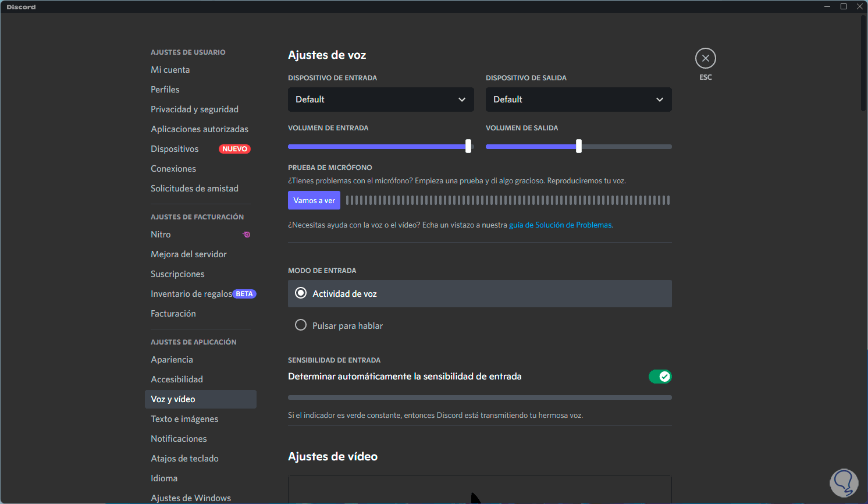Viewport: 868px width, 504px height.
Task: Click the microphone test level meter
Action: click(x=508, y=200)
